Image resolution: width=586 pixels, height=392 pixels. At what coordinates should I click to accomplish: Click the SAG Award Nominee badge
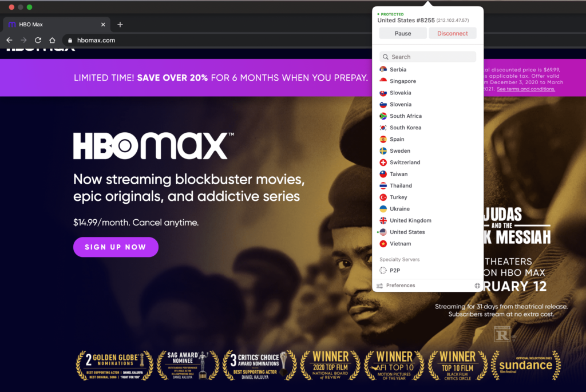[x=188, y=365]
